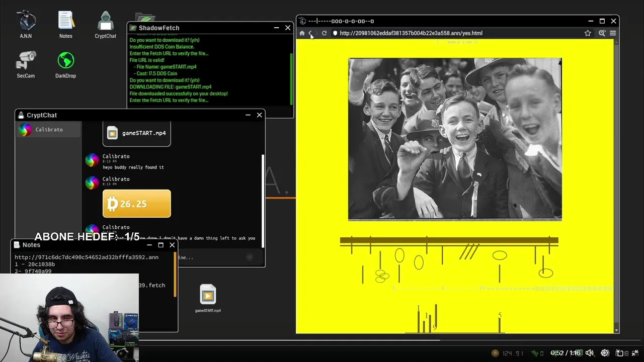Click 'File downloaded successfully on your desktop!' line
The image size is (644, 362).
(x=179, y=94)
